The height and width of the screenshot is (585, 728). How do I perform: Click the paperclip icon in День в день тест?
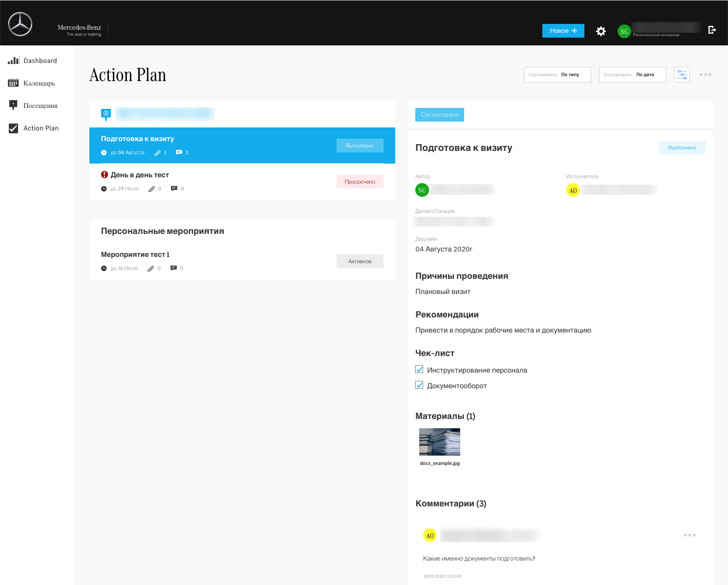click(x=152, y=189)
